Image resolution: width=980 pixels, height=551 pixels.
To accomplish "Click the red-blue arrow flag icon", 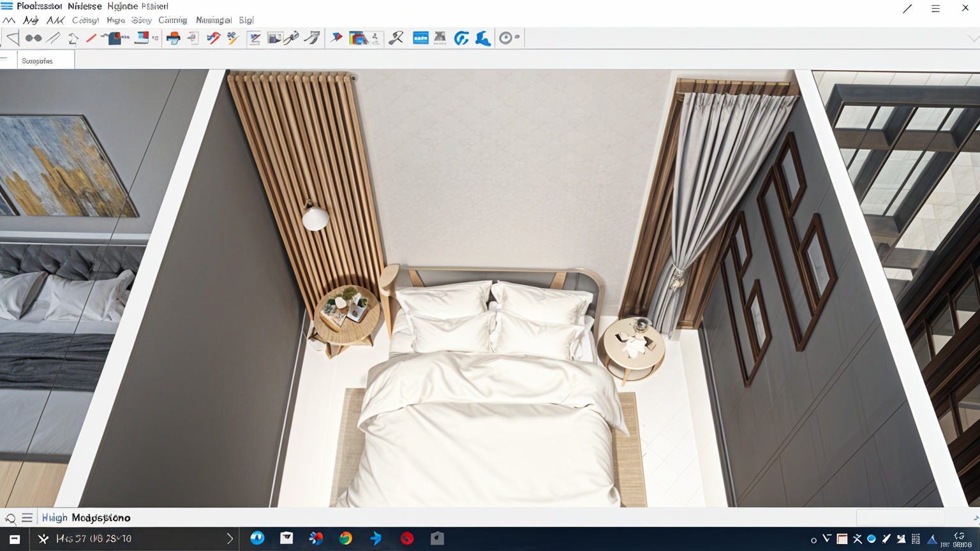I will point(336,38).
